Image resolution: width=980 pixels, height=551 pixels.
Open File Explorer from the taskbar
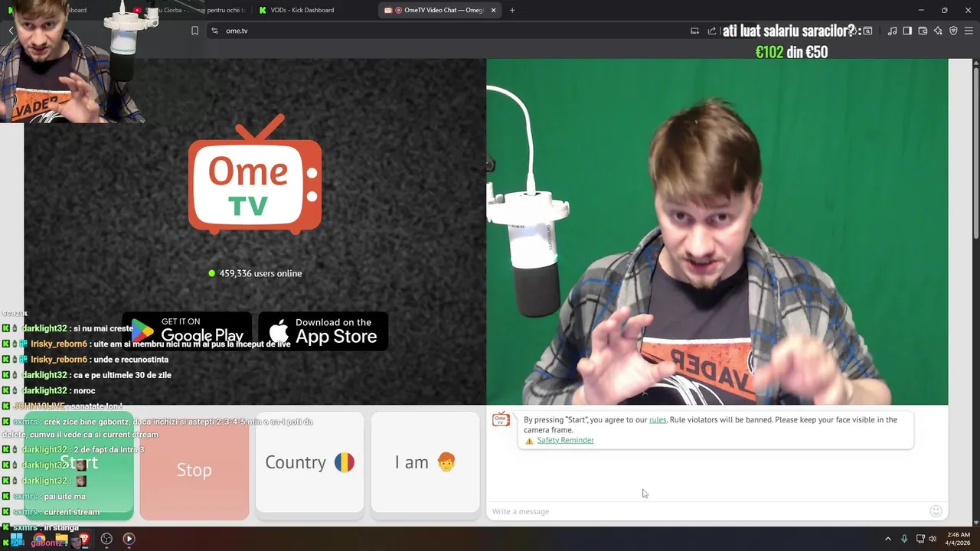pyautogui.click(x=61, y=539)
